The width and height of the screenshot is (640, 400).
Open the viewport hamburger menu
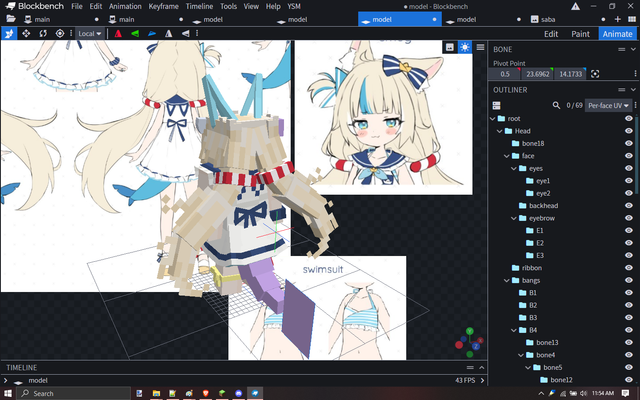(x=480, y=47)
